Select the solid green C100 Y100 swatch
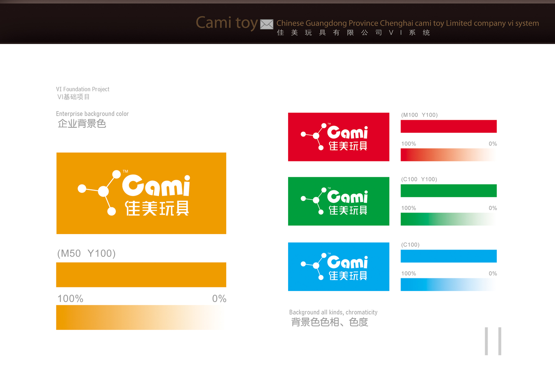 pyautogui.click(x=449, y=191)
